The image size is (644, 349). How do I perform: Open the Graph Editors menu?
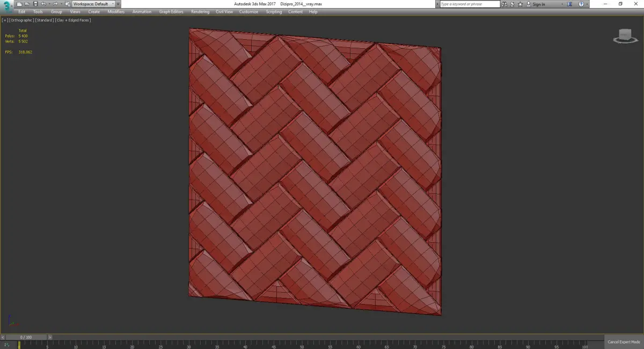pyautogui.click(x=171, y=12)
